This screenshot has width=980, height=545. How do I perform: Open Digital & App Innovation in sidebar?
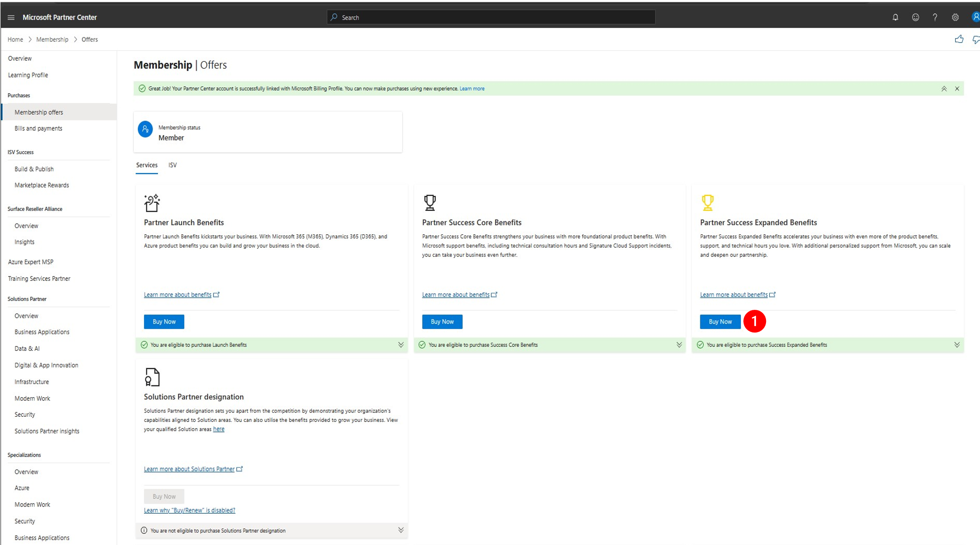[x=47, y=365]
